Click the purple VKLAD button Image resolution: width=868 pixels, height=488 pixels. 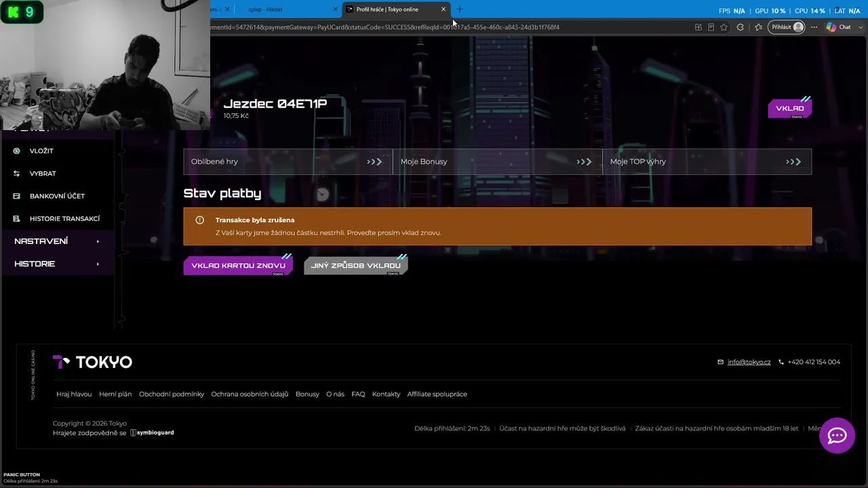[789, 108]
